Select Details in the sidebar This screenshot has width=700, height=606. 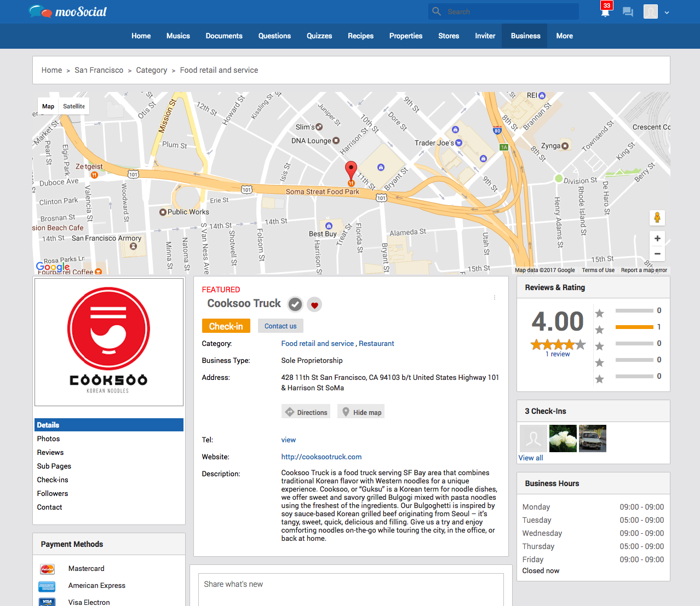point(109,425)
